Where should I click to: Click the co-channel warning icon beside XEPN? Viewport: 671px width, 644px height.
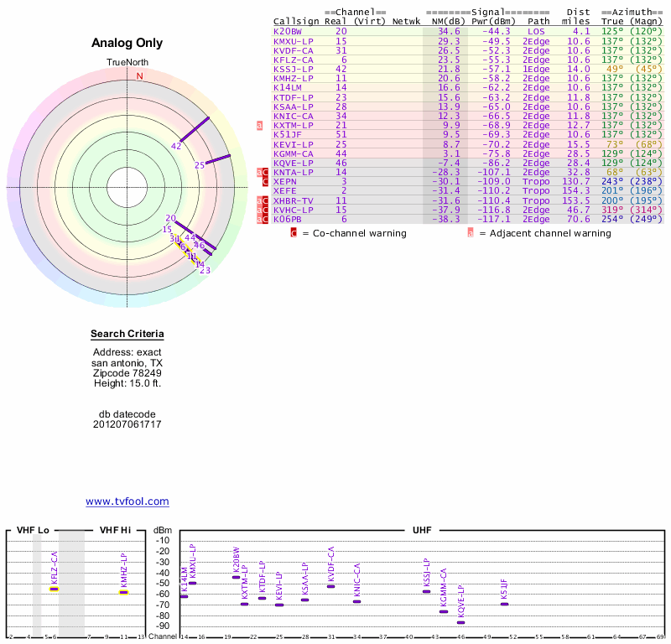[266, 181]
